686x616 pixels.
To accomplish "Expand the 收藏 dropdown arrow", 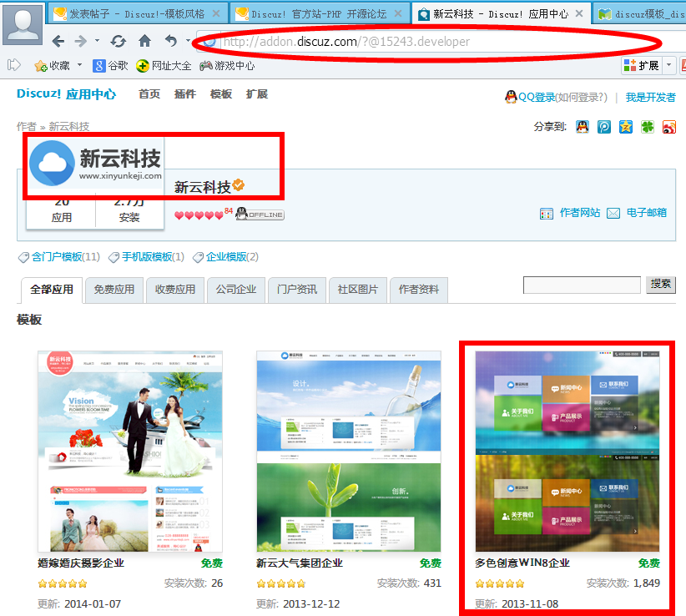I will click(x=79, y=65).
